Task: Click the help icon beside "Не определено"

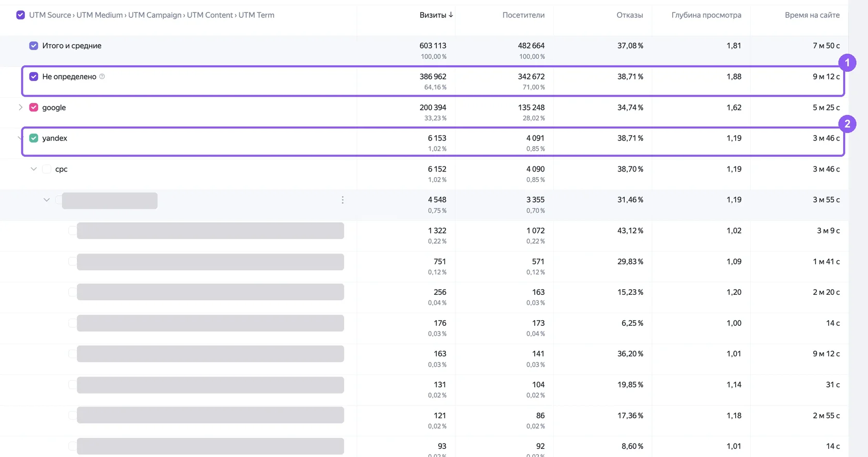Action: click(x=102, y=76)
